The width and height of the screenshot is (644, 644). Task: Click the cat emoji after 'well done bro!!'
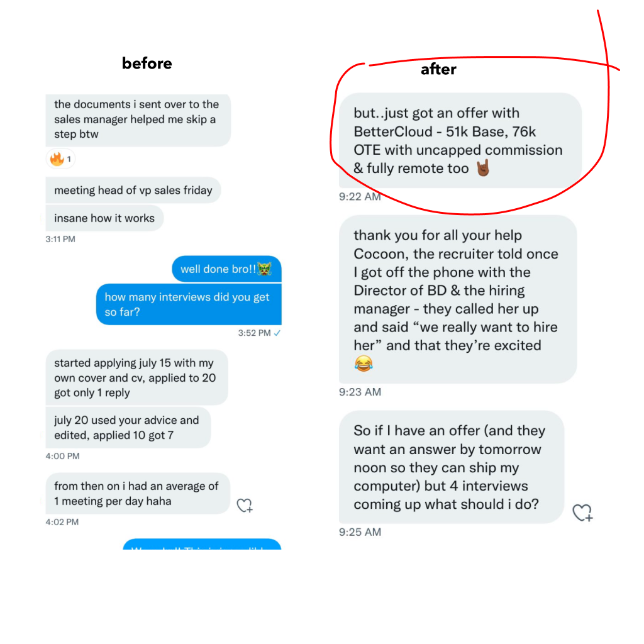pyautogui.click(x=265, y=269)
